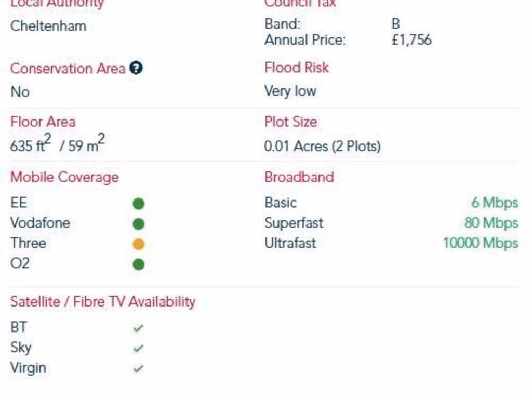This screenshot has width=532, height=399.
Task: Click the Broadband section heading
Action: [299, 177]
